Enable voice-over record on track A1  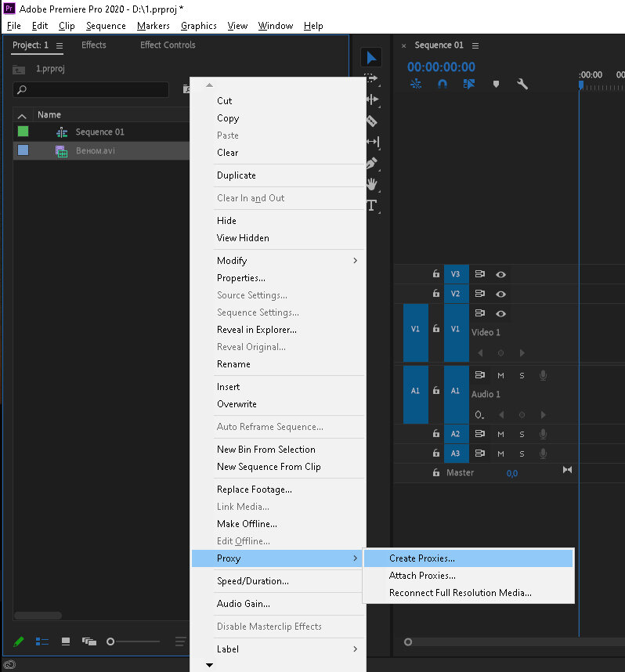click(x=543, y=375)
